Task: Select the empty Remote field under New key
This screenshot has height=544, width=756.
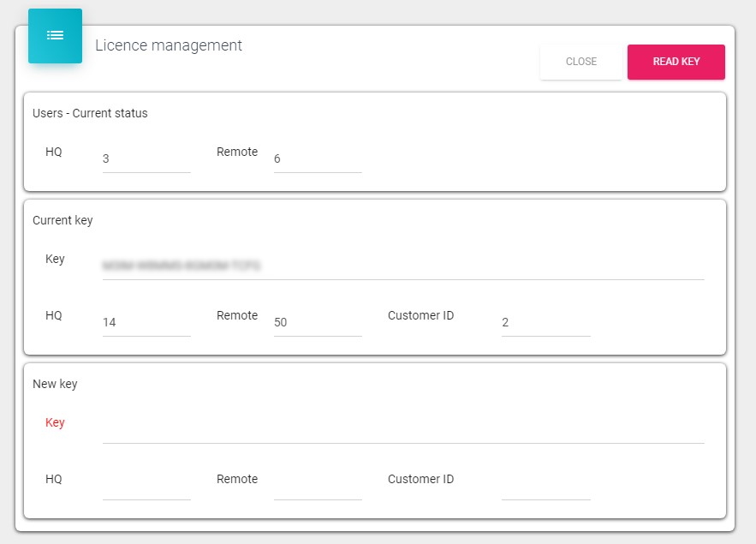Action: pos(317,487)
